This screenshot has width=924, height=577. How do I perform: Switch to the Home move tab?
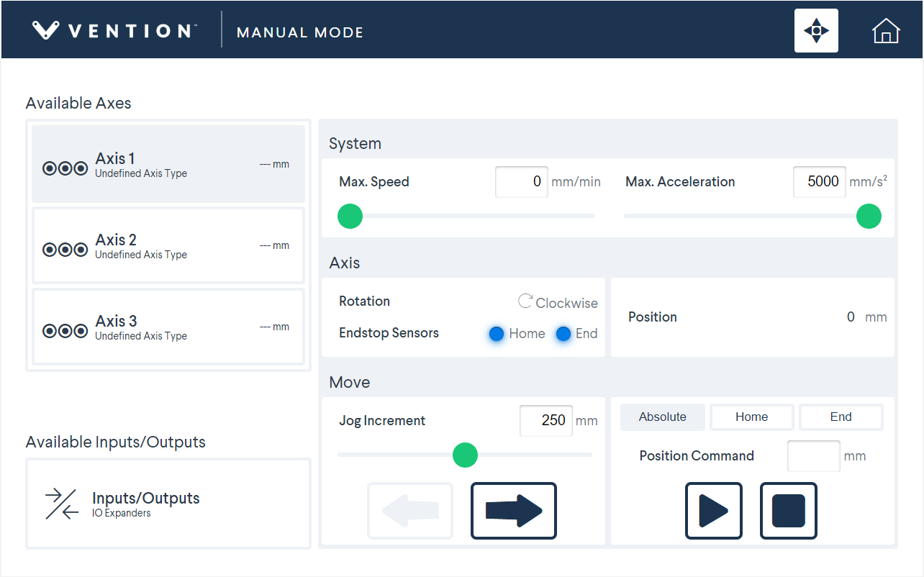[x=751, y=417]
